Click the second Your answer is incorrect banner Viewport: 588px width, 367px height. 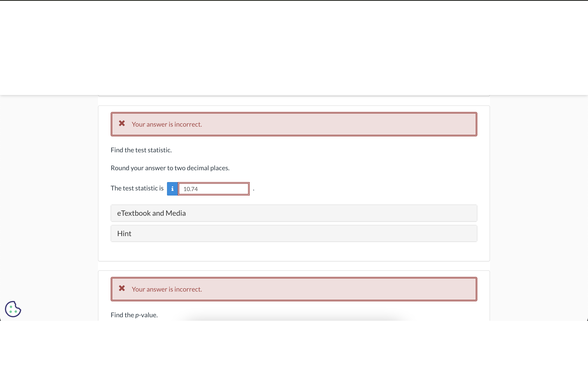(x=294, y=289)
